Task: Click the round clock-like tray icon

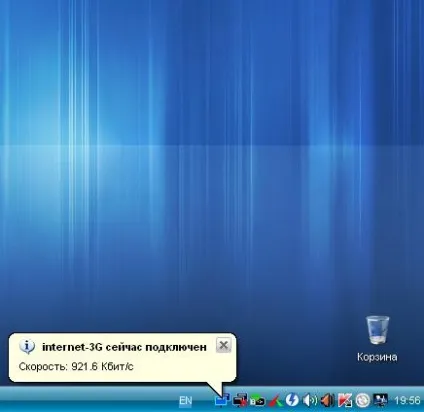Action: (x=362, y=400)
